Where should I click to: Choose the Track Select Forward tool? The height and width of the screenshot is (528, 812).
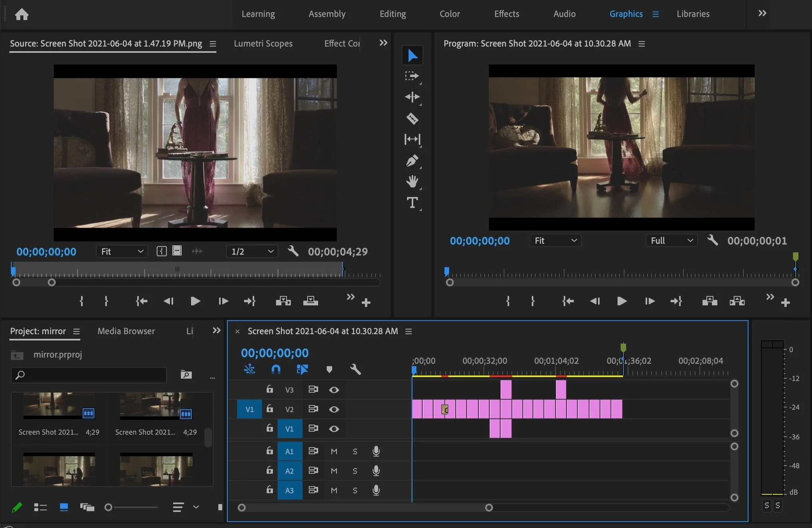pos(412,76)
